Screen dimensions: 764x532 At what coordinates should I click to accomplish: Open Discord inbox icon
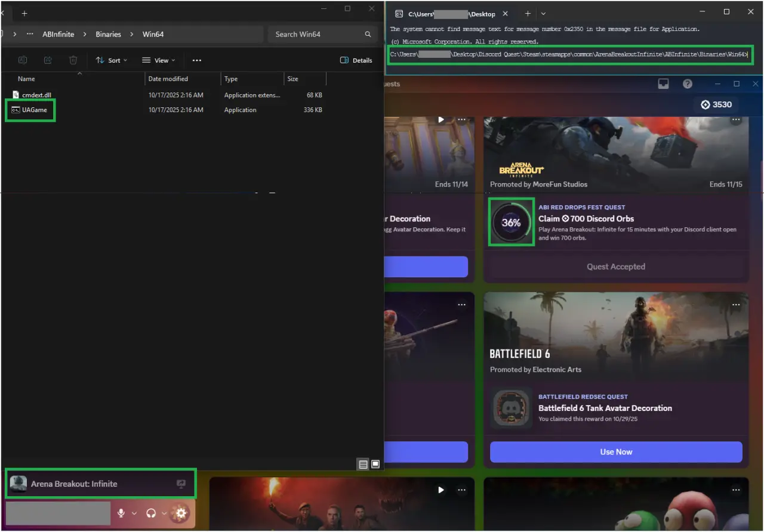(664, 84)
